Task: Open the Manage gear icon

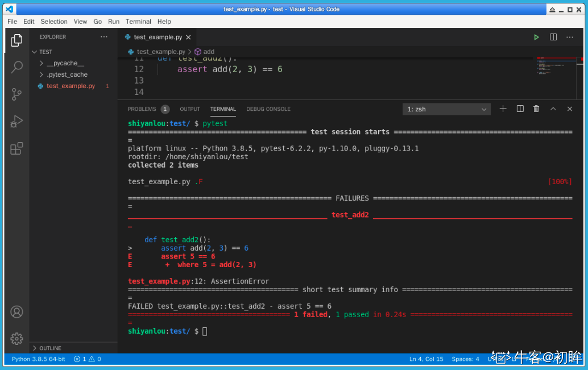Action: coord(16,339)
